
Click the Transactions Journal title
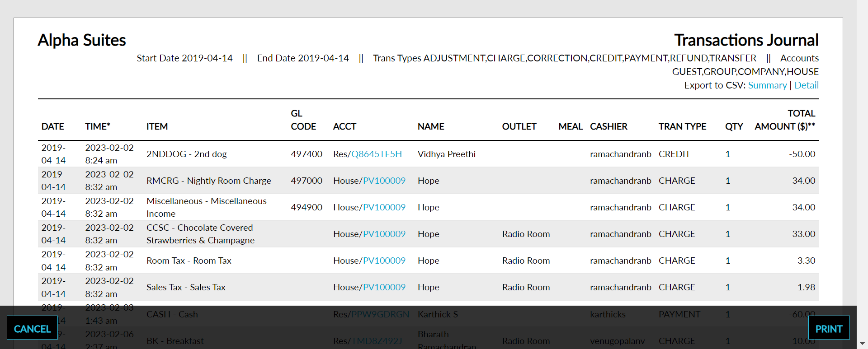tap(746, 40)
